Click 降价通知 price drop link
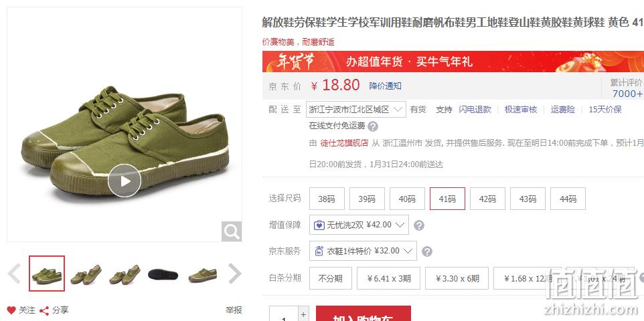This screenshot has height=321, width=644. tap(385, 86)
